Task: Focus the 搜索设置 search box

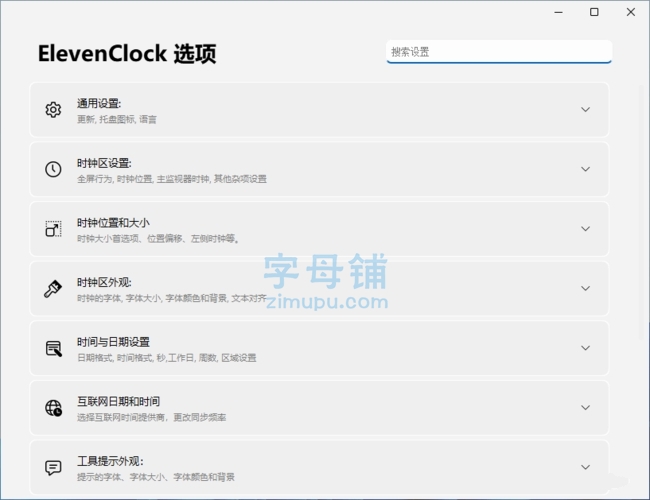Action: (x=499, y=52)
